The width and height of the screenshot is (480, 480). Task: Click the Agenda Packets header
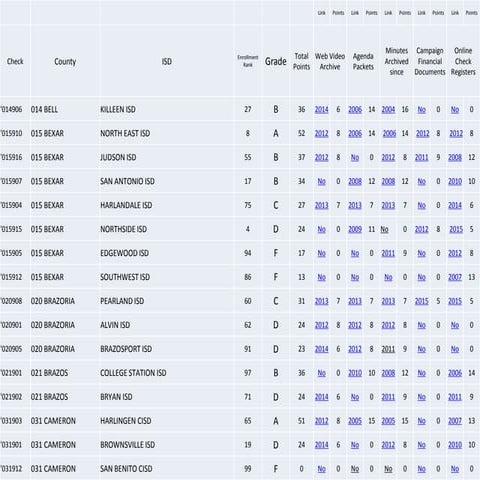tap(363, 62)
